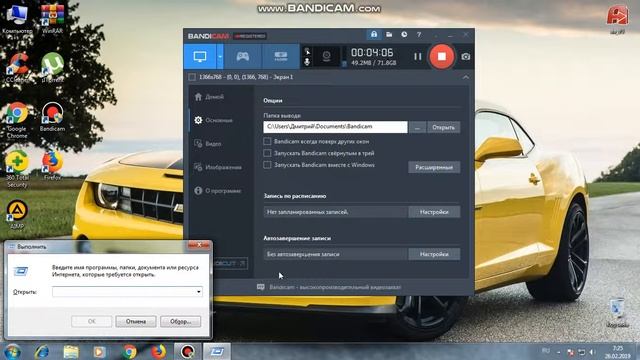
Task: Click Отмена in Run dialog
Action: point(136,322)
